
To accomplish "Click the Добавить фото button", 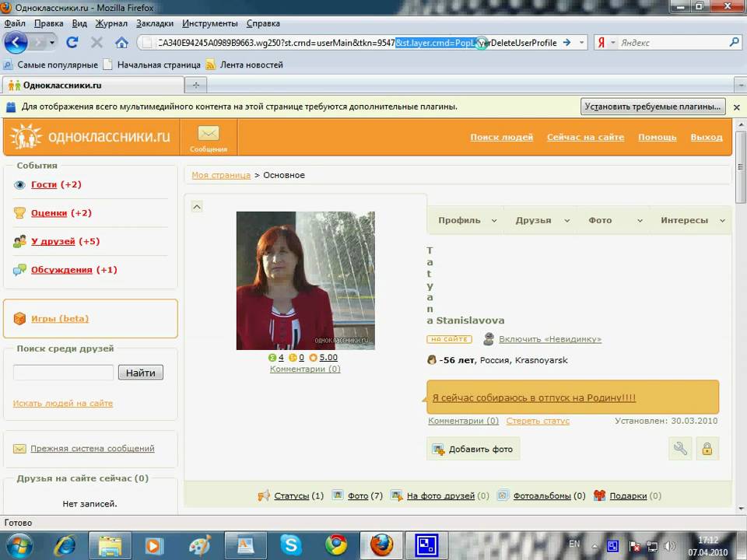I will point(473,449).
